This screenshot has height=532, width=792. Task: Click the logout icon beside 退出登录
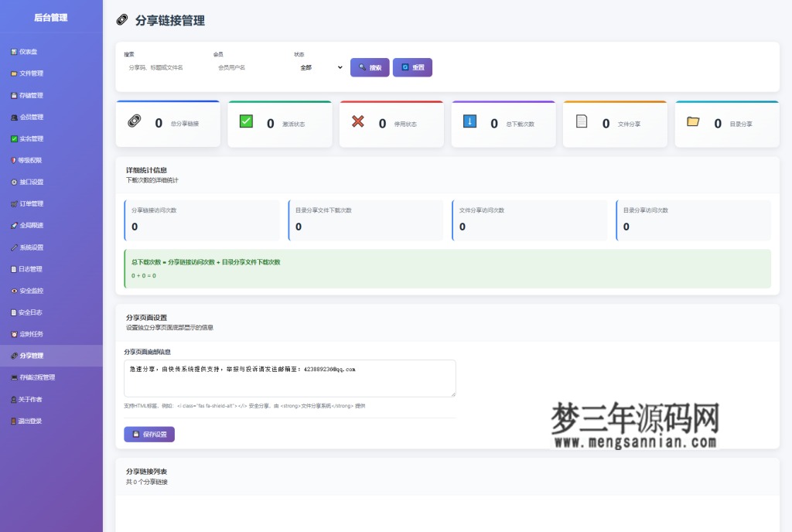pos(13,421)
